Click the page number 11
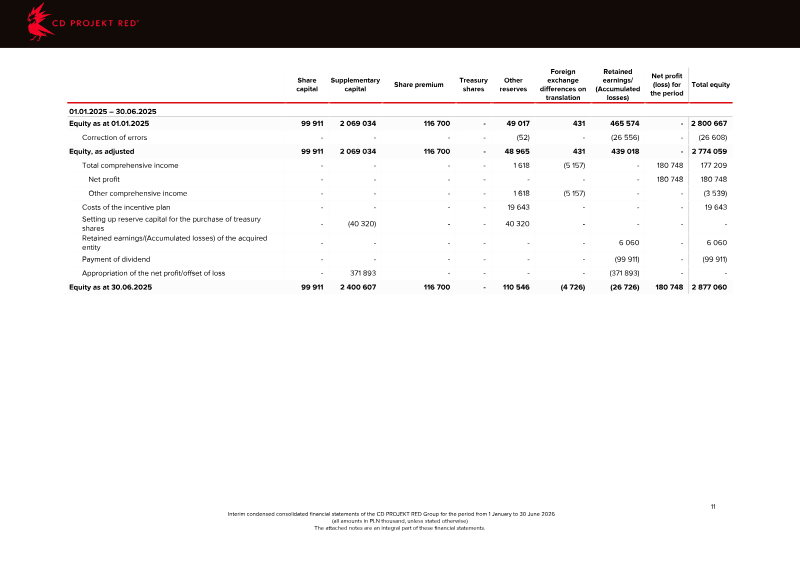This screenshot has height=565, width=800. pyautogui.click(x=713, y=507)
